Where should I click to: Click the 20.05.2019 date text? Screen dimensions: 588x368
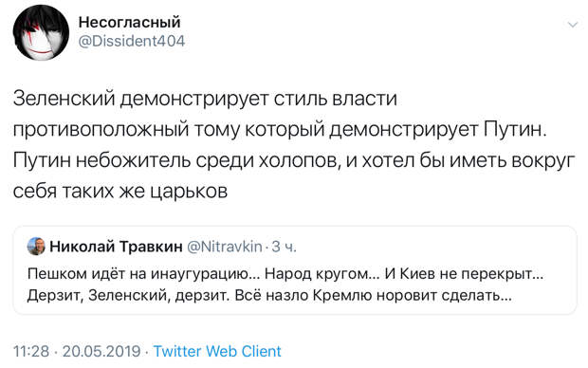[101, 352]
